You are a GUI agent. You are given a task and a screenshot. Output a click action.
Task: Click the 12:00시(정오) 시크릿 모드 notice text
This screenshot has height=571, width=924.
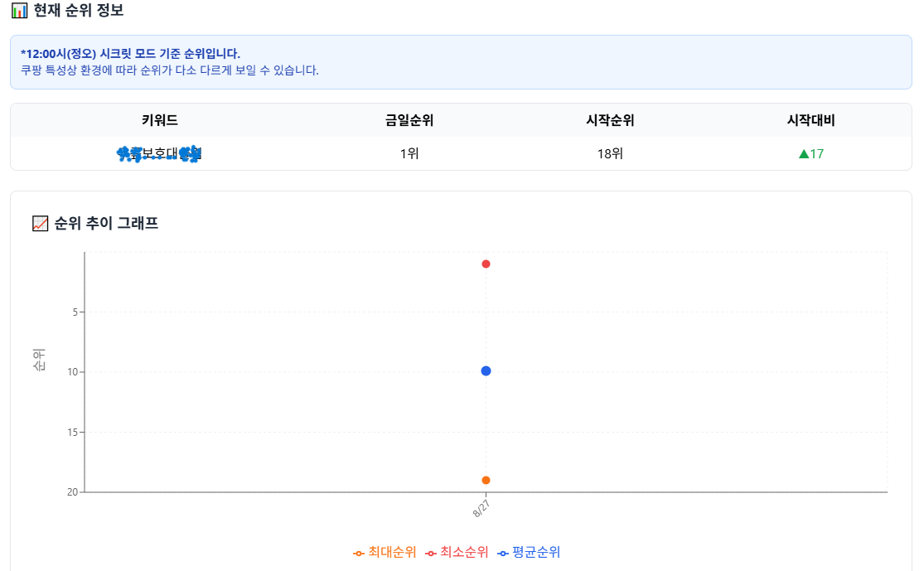click(131, 54)
